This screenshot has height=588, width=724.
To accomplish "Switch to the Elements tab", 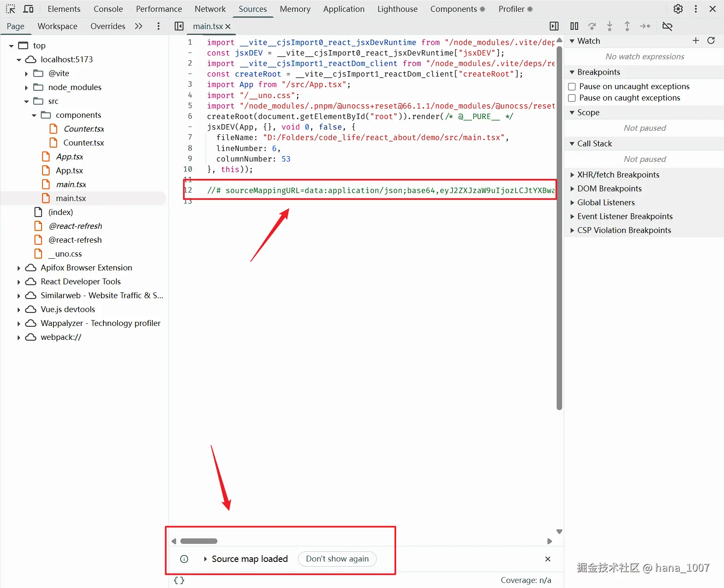I will tap(64, 9).
